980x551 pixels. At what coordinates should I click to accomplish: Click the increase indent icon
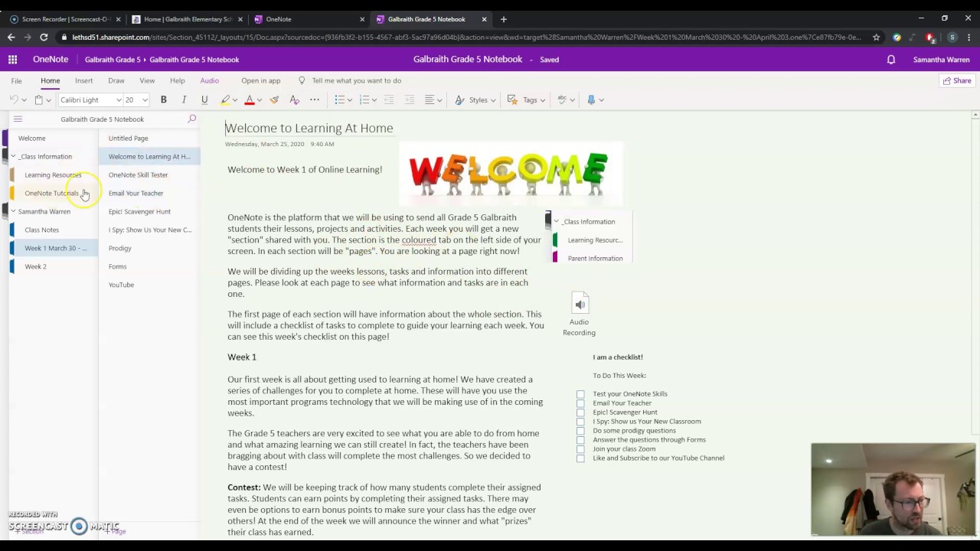[410, 99]
